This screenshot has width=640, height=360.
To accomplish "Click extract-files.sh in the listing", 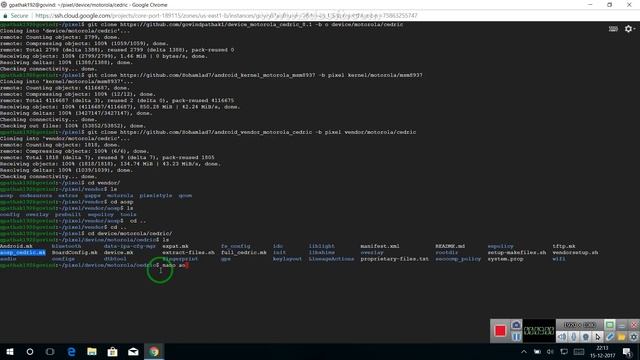I will [x=188, y=253].
